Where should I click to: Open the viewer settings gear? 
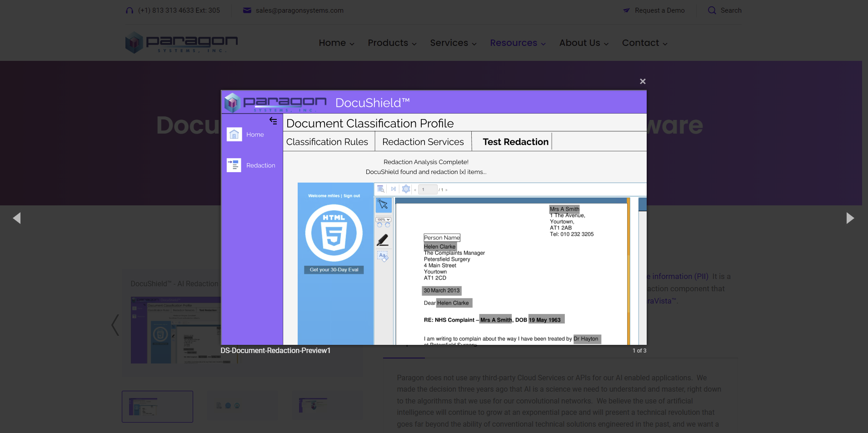click(406, 189)
